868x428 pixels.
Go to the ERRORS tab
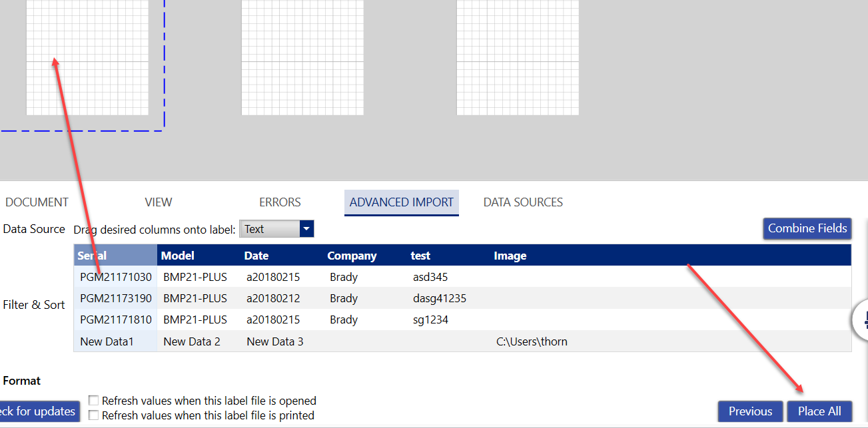(280, 202)
